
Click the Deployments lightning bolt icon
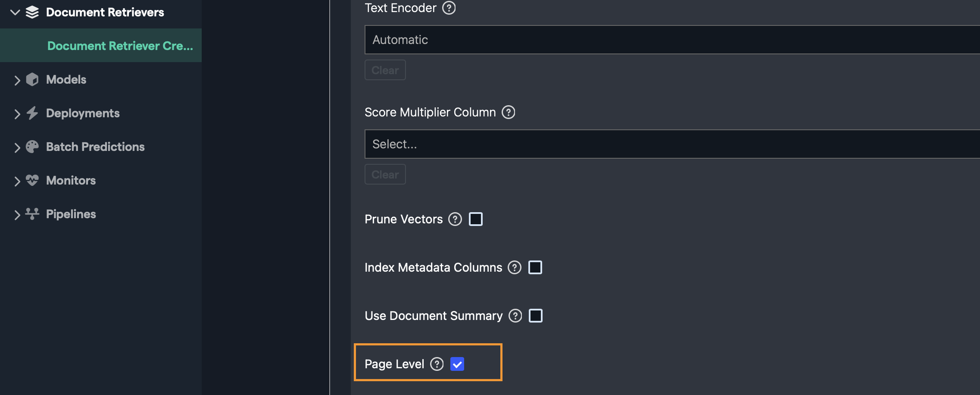tap(32, 113)
